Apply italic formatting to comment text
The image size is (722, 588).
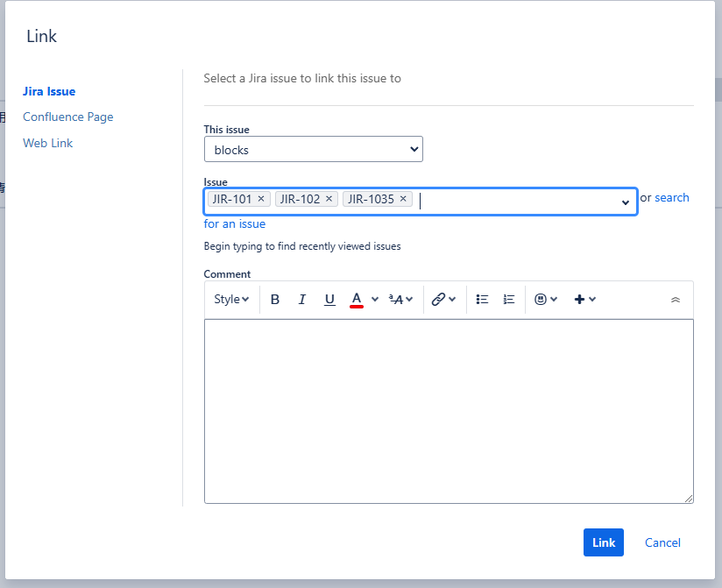302,299
